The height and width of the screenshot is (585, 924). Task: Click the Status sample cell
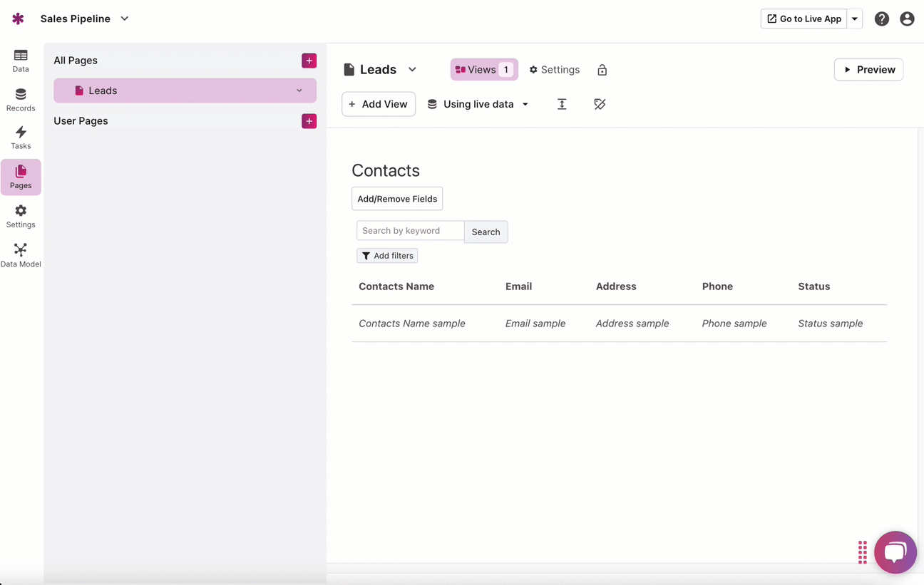(831, 323)
